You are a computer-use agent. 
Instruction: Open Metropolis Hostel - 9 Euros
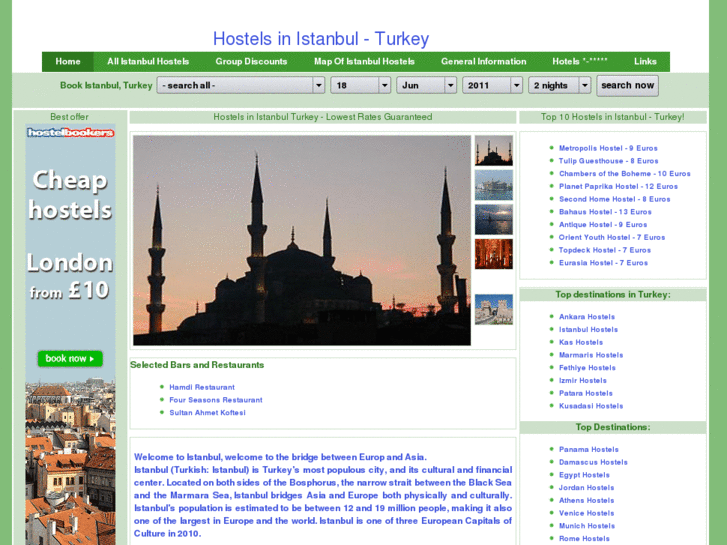pyautogui.click(x=608, y=148)
